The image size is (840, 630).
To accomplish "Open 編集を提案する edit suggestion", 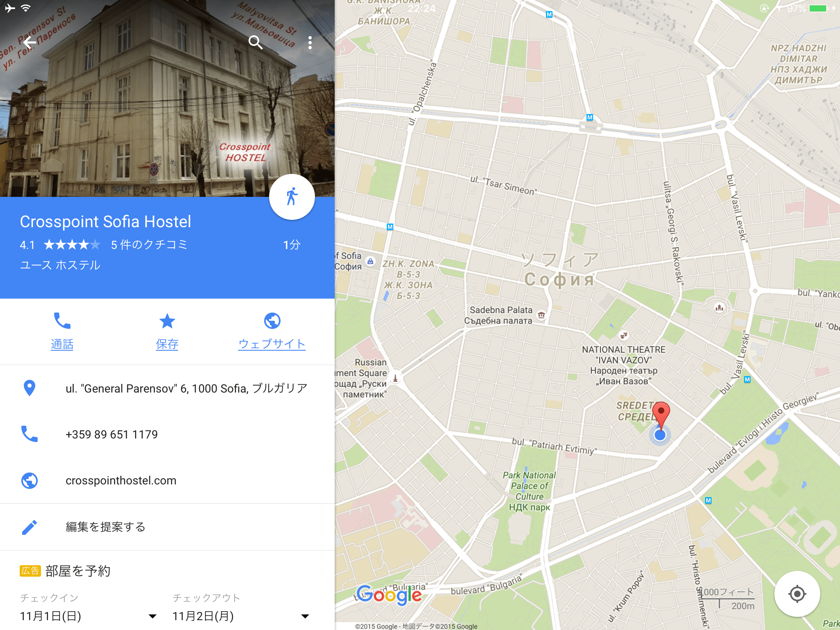I will [167, 527].
